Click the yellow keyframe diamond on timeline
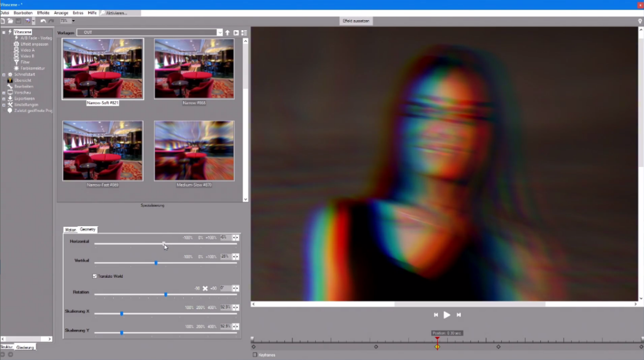This screenshot has width=644, height=360. coord(438,347)
